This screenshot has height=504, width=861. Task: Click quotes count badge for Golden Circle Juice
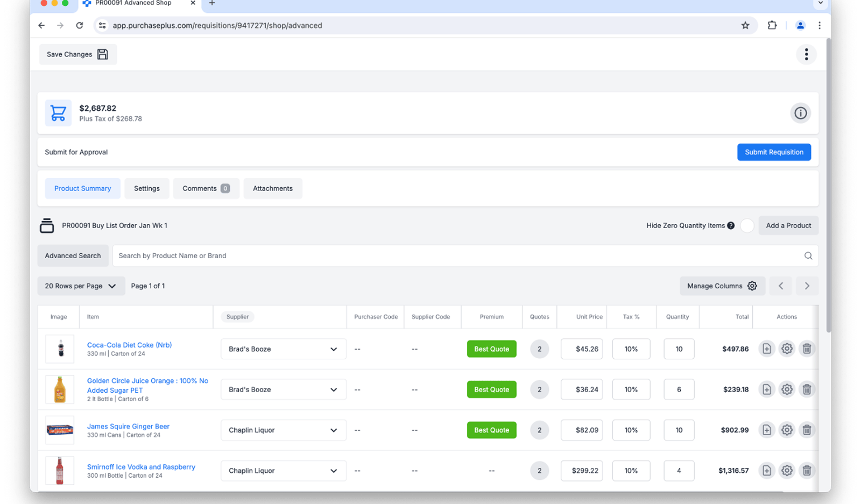coord(539,389)
